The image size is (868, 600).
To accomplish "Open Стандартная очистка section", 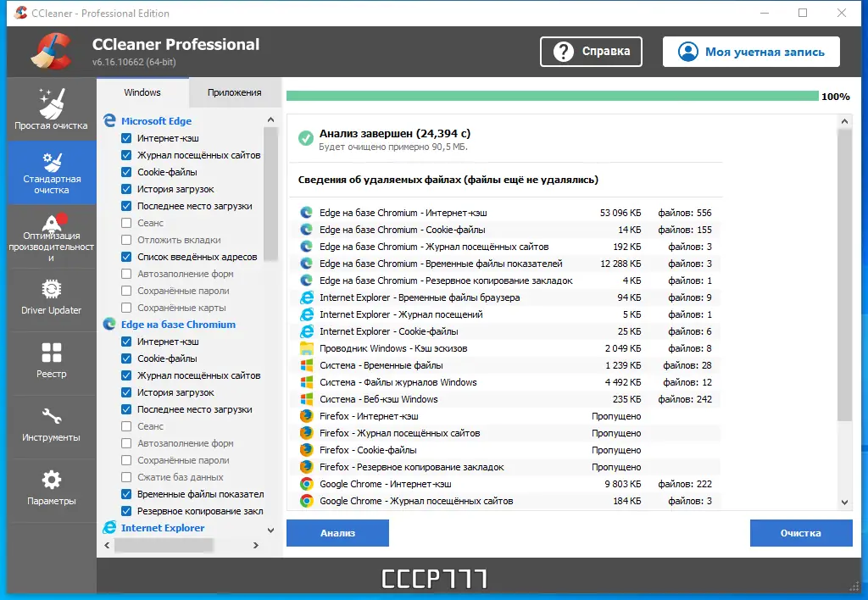I will point(51,173).
